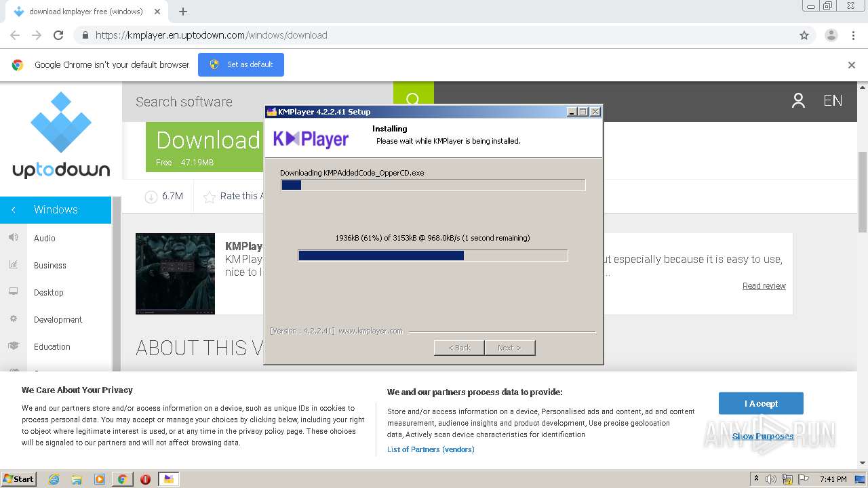The height and width of the screenshot is (488, 868).
Task: Open the Development category
Action: pyautogui.click(x=58, y=319)
